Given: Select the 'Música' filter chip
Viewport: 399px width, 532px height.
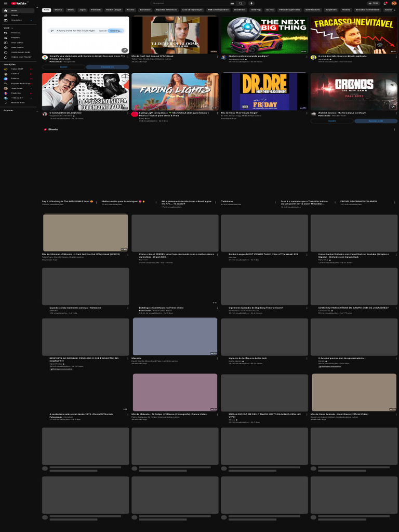Looking at the screenshot, I should pyautogui.click(x=58, y=9).
